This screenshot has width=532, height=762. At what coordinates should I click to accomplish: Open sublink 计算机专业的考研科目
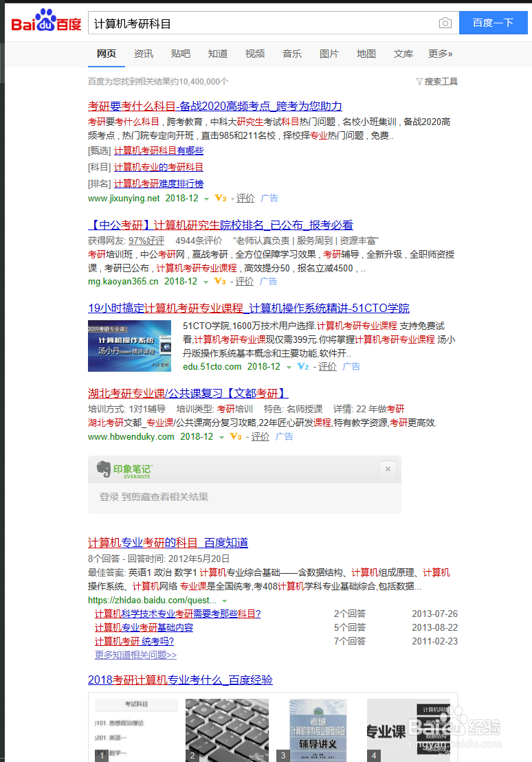click(159, 167)
